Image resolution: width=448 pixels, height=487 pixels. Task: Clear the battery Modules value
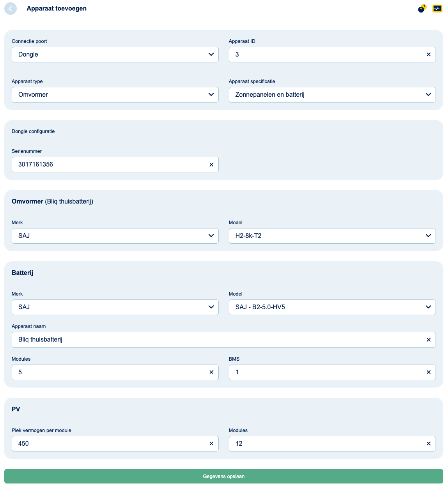tap(211, 372)
